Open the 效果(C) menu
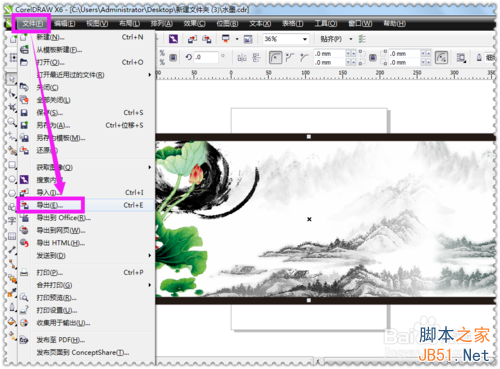500x369 pixels. [x=194, y=23]
